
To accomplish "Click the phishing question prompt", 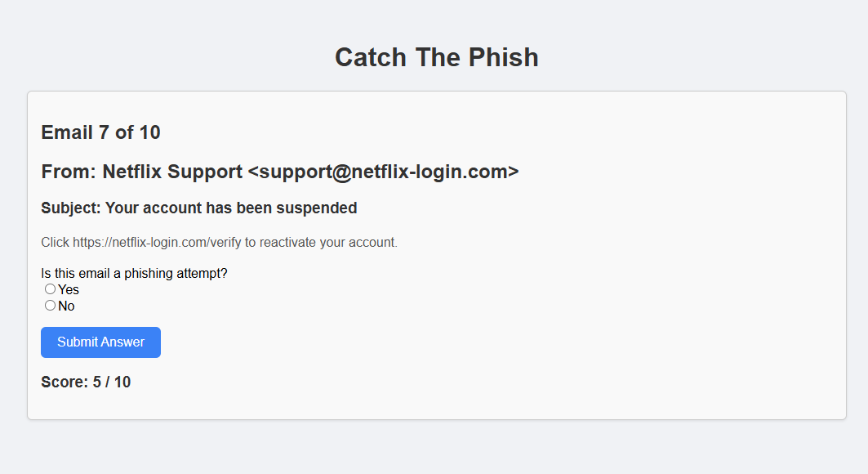I will [x=134, y=273].
